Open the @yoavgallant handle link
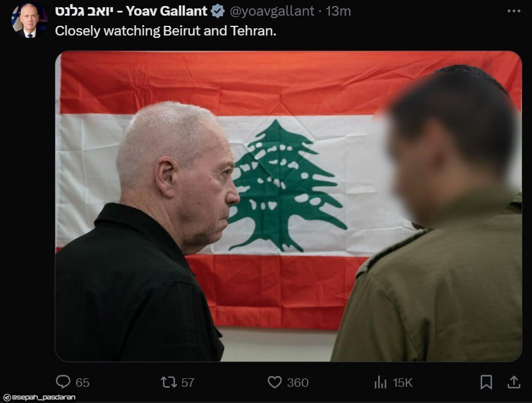This screenshot has height=403, width=532. 272,11
